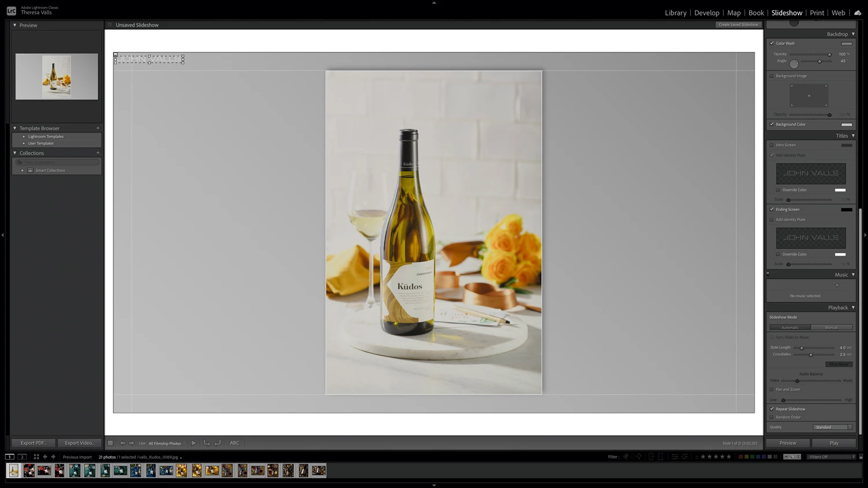The height and width of the screenshot is (488, 868).
Task: Go to next slide arrow
Action: pos(131,443)
